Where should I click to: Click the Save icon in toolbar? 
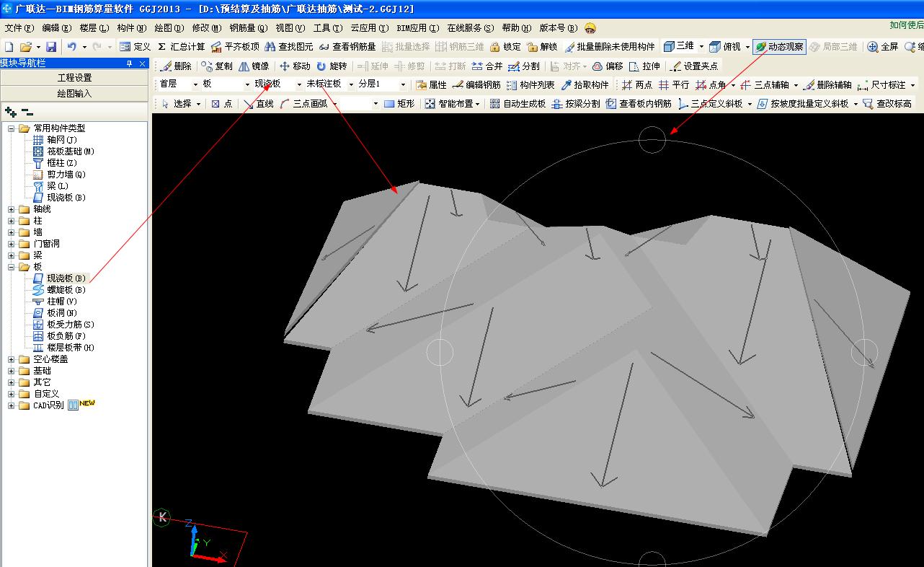(x=51, y=46)
